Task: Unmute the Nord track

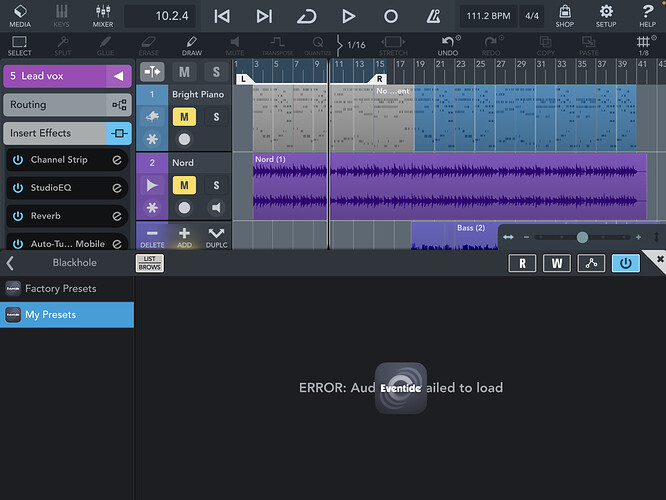Action: pyautogui.click(x=184, y=185)
